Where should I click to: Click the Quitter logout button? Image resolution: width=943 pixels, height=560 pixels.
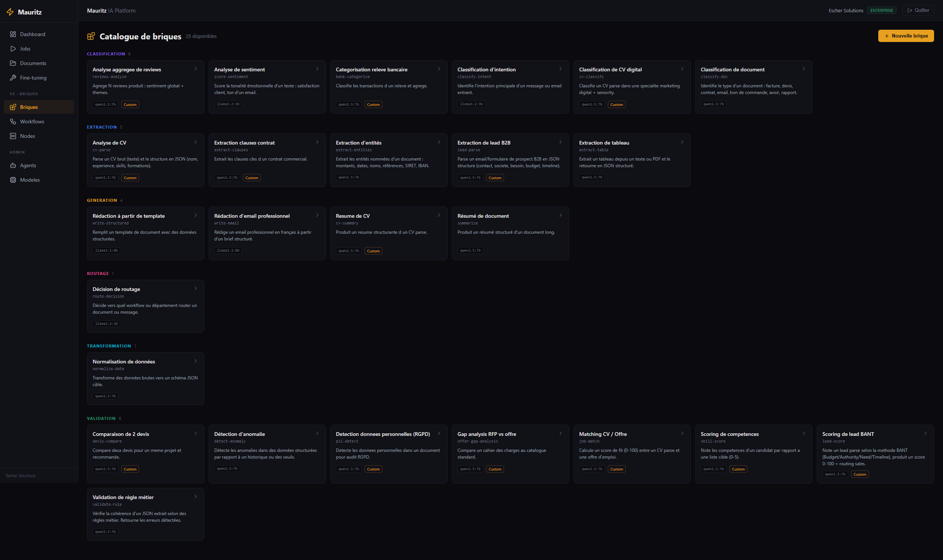[918, 10]
